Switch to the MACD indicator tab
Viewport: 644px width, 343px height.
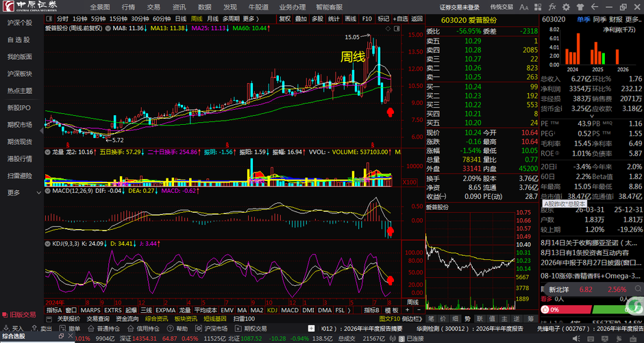290,310
